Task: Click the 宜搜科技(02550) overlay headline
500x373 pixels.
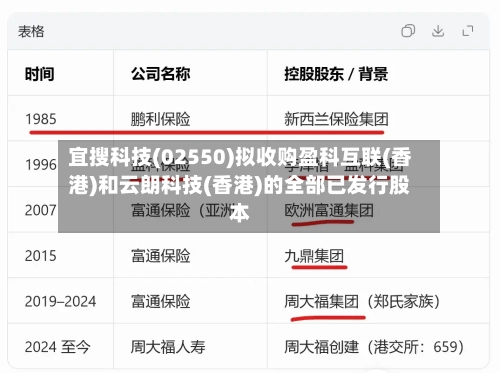Action: (x=240, y=185)
